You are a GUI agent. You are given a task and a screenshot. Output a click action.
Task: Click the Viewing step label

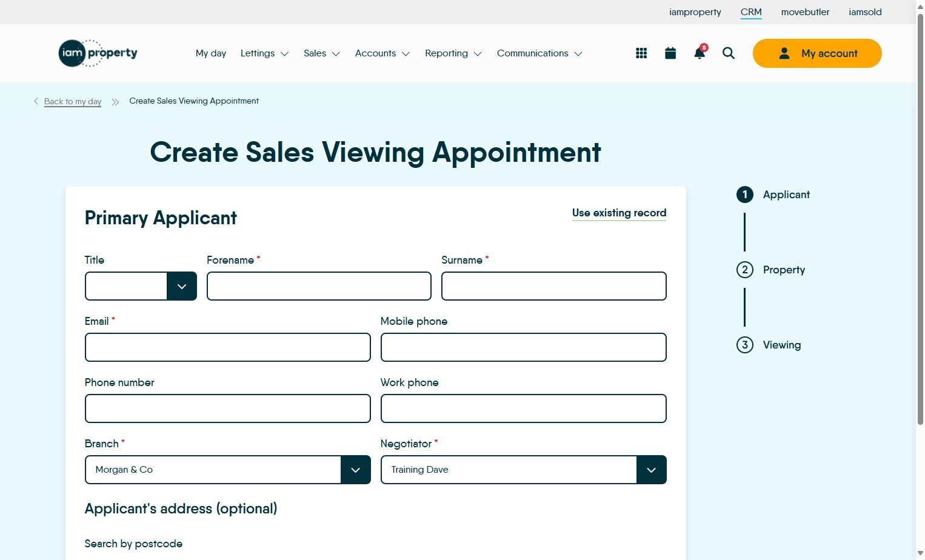(x=782, y=345)
